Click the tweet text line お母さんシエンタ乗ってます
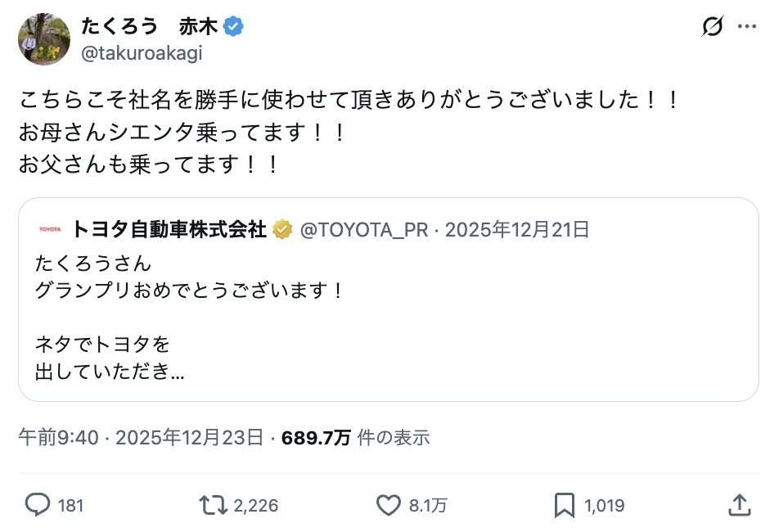 183,133
